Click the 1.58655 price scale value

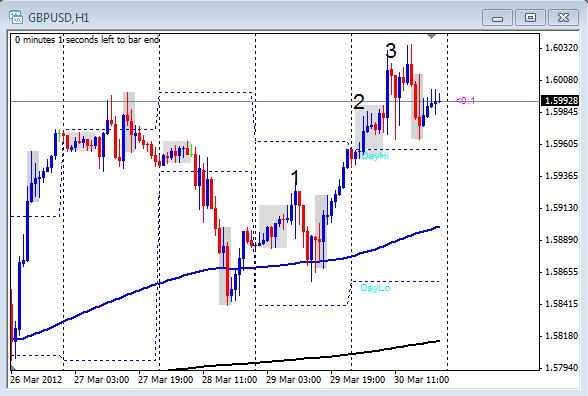561,272
